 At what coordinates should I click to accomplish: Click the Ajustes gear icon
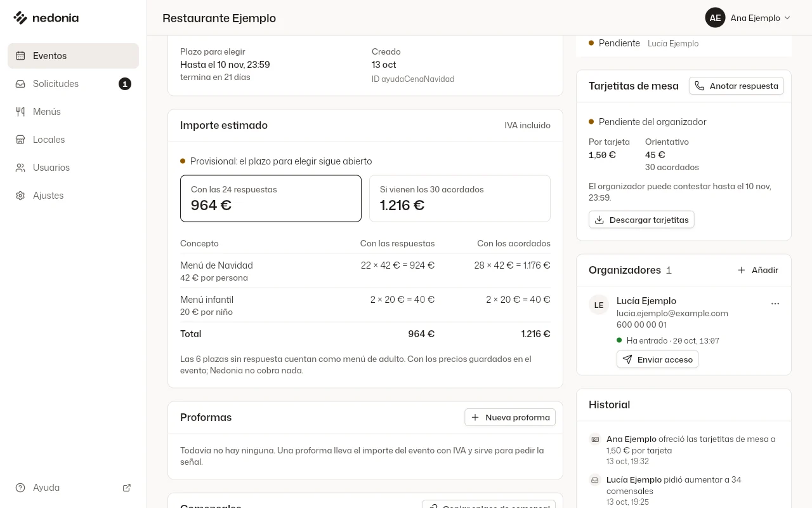(x=20, y=196)
